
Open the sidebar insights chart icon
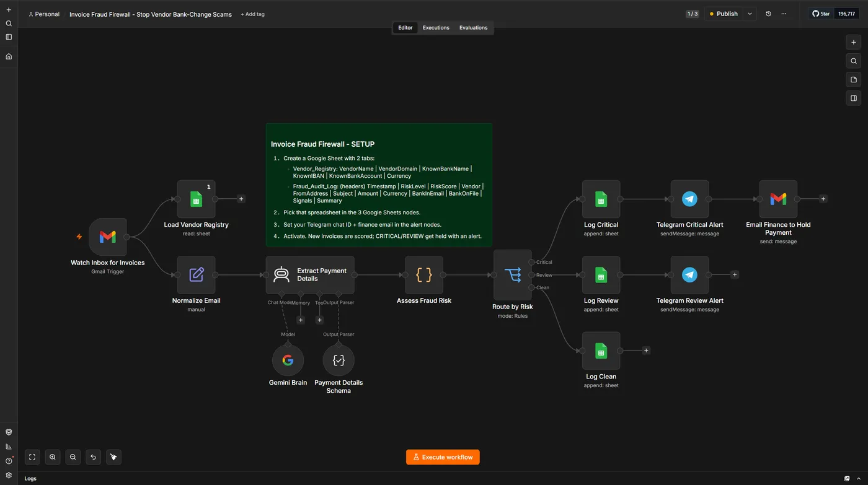9,447
